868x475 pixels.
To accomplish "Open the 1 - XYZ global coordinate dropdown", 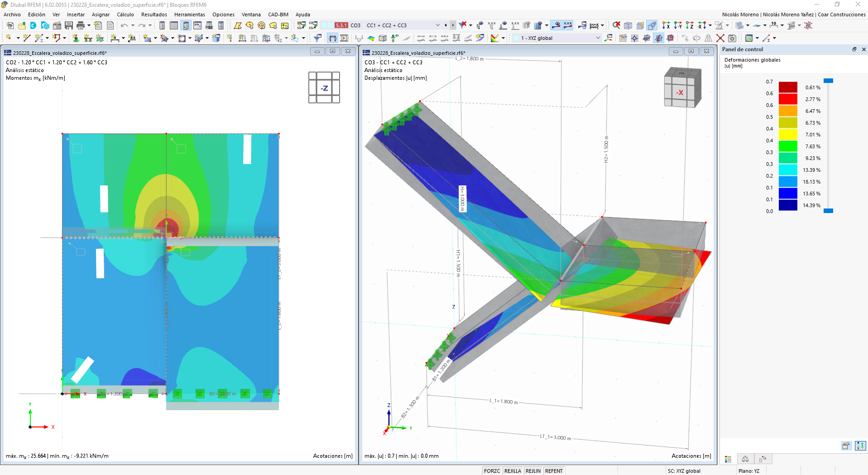I will pyautogui.click(x=598, y=38).
